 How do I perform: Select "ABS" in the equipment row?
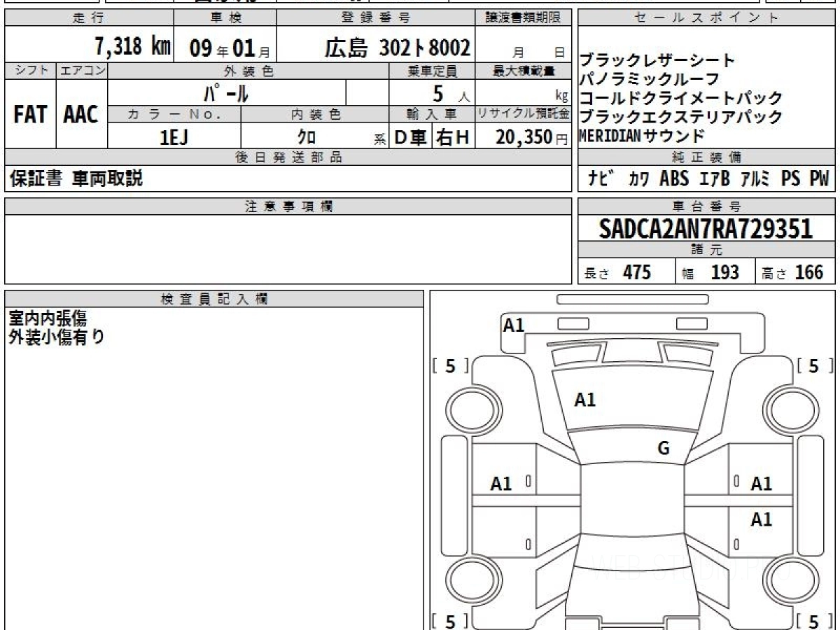(x=674, y=179)
